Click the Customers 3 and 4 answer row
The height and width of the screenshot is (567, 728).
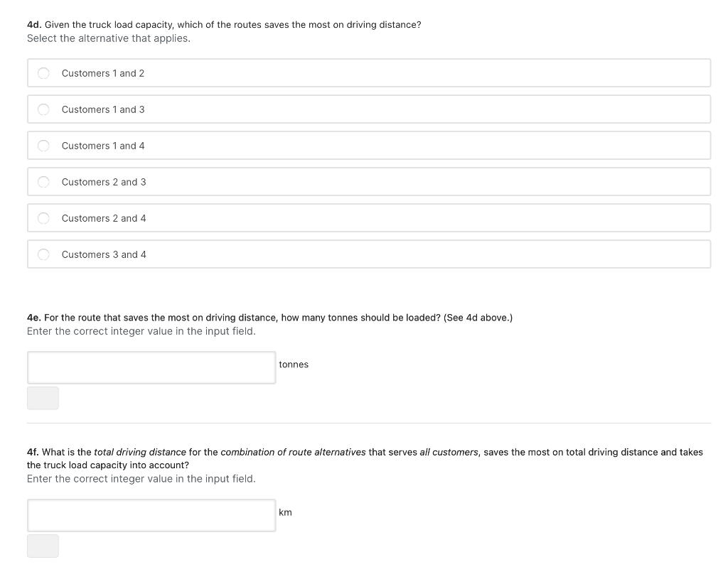pos(284,254)
